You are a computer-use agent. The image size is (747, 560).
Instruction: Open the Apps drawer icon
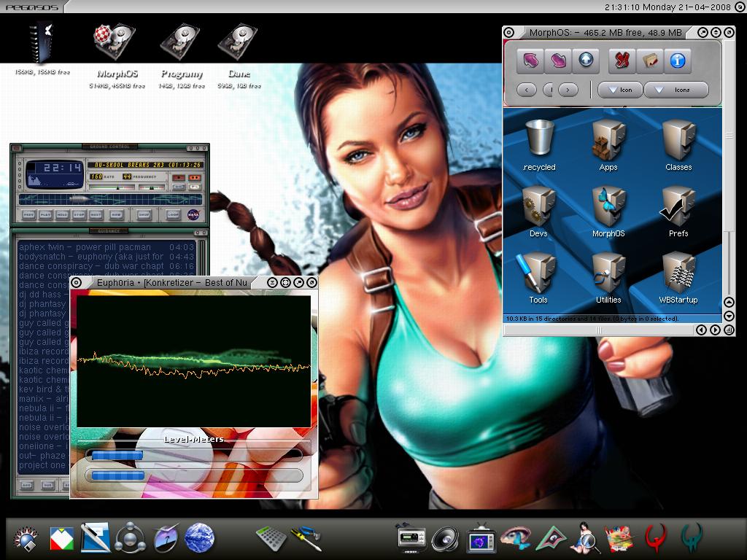[x=608, y=145]
